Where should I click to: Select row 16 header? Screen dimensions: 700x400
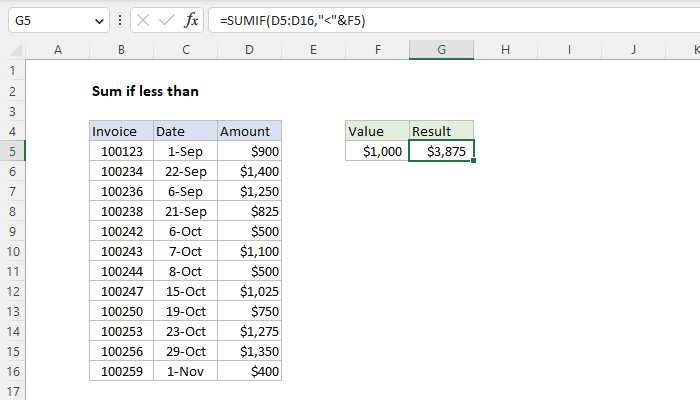12,371
